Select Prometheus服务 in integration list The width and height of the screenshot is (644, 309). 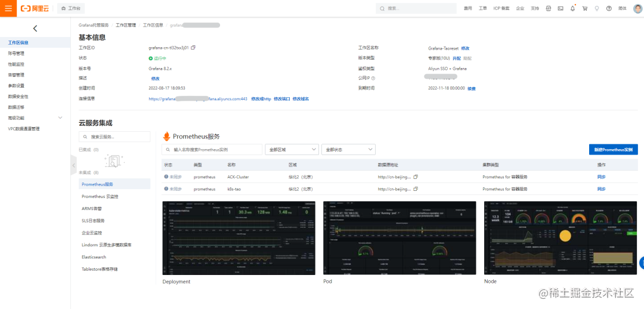tap(114, 184)
